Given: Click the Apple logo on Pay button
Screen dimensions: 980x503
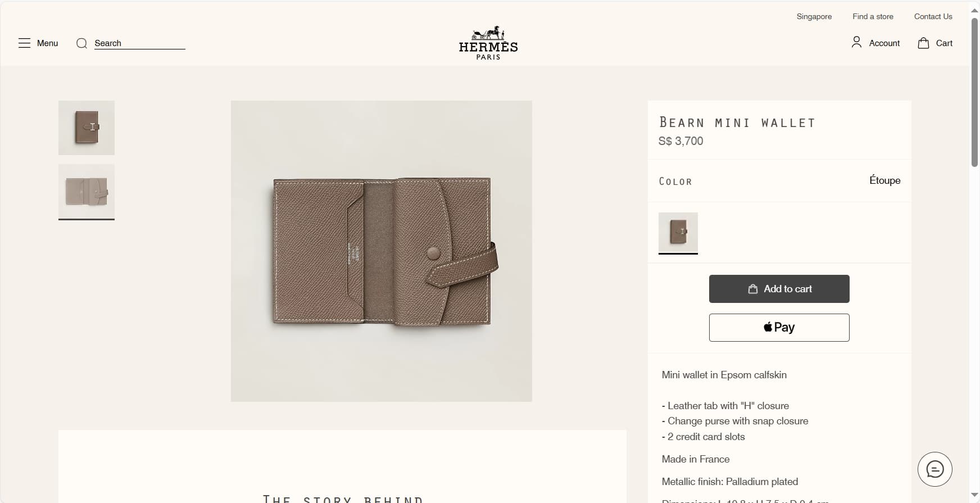Looking at the screenshot, I should [x=768, y=327].
